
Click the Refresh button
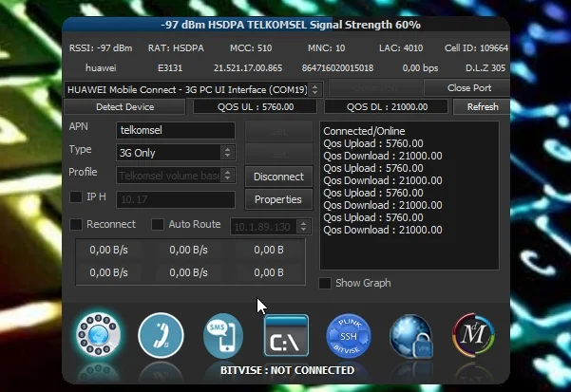click(483, 107)
